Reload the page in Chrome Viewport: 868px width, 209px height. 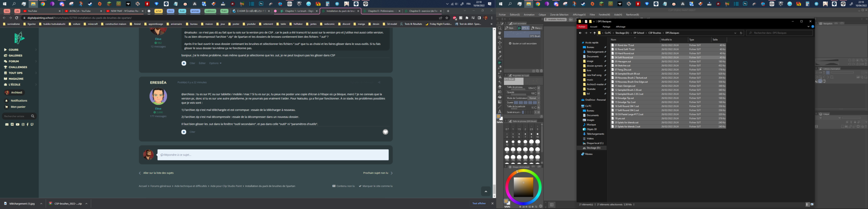click(x=17, y=18)
